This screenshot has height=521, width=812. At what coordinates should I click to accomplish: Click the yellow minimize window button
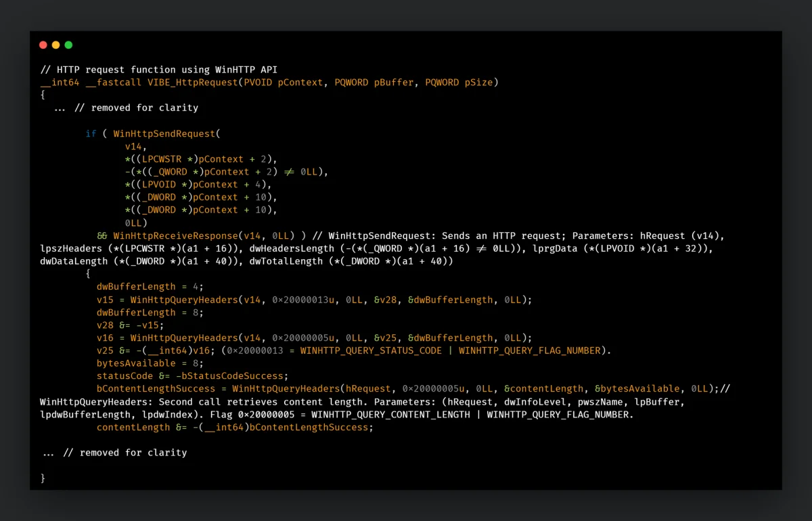[x=56, y=45]
